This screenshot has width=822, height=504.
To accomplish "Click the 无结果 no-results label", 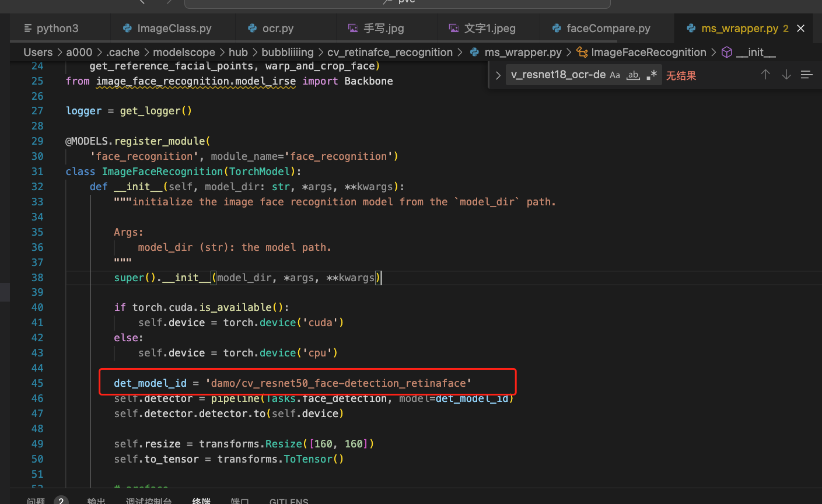I will (x=681, y=76).
